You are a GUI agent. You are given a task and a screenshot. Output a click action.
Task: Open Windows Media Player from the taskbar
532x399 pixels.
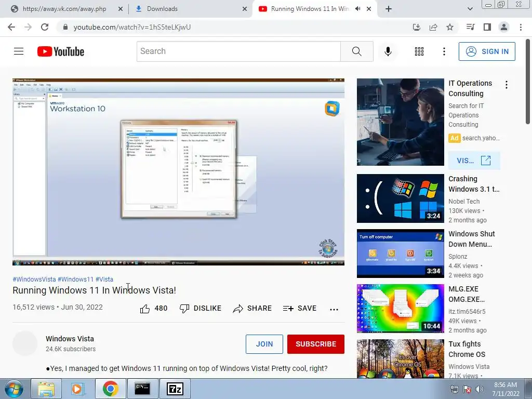[78, 389]
